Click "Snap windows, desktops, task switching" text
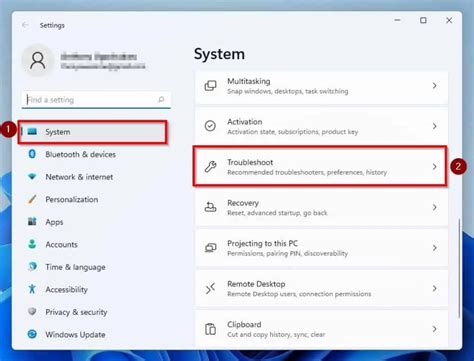The width and height of the screenshot is (474, 361). click(x=288, y=91)
